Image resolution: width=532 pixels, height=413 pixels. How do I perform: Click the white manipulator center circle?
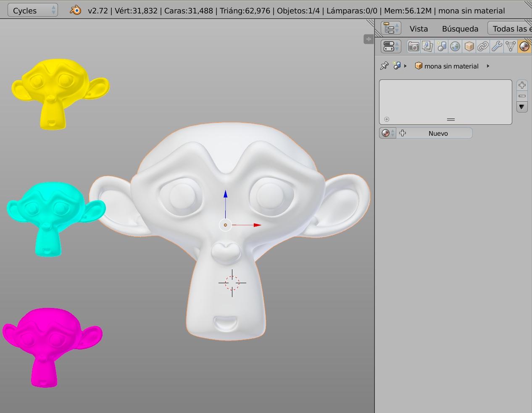(226, 225)
